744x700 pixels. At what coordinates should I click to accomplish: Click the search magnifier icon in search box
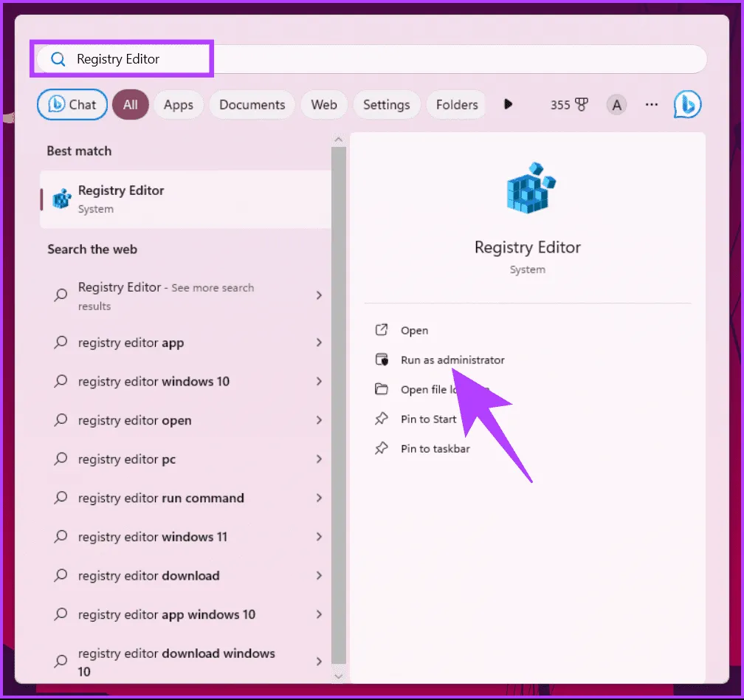click(x=58, y=59)
